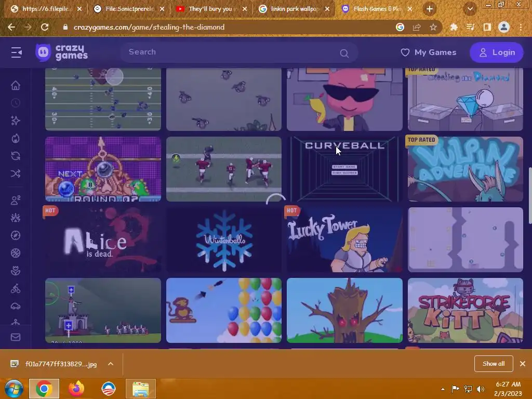Open Firefox from the taskbar

pos(76,389)
